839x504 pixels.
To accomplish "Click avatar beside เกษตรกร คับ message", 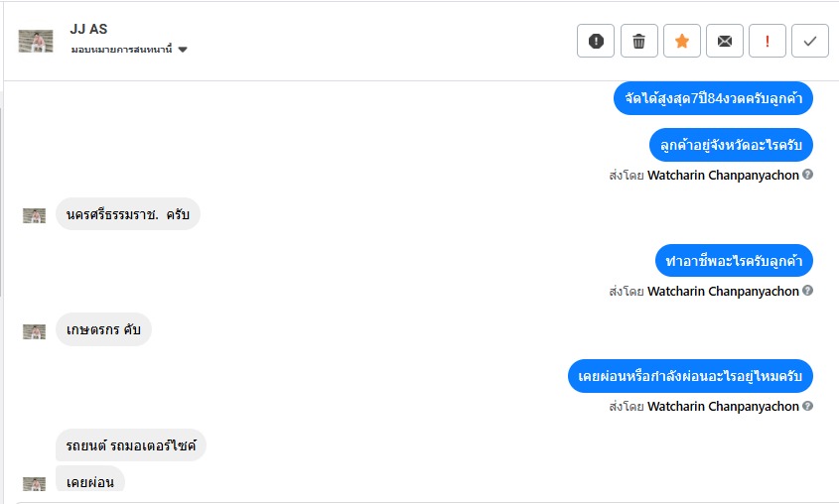I will click(x=35, y=331).
